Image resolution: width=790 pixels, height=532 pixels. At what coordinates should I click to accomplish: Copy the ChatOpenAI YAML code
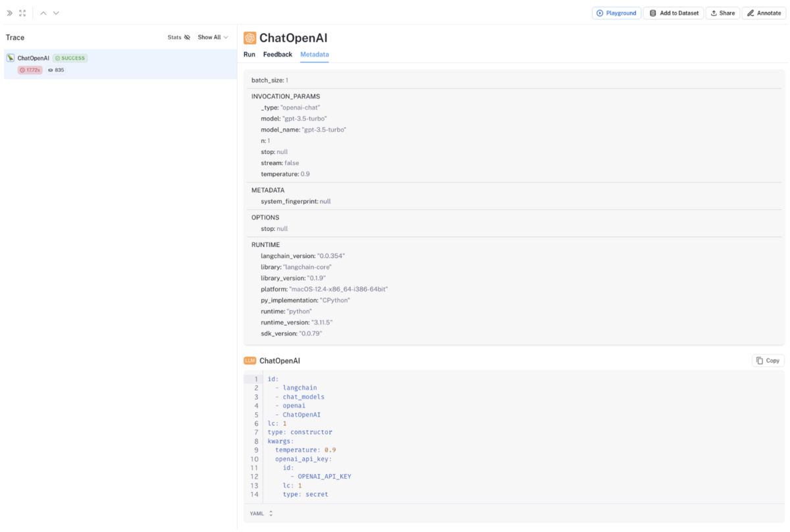[x=768, y=361]
